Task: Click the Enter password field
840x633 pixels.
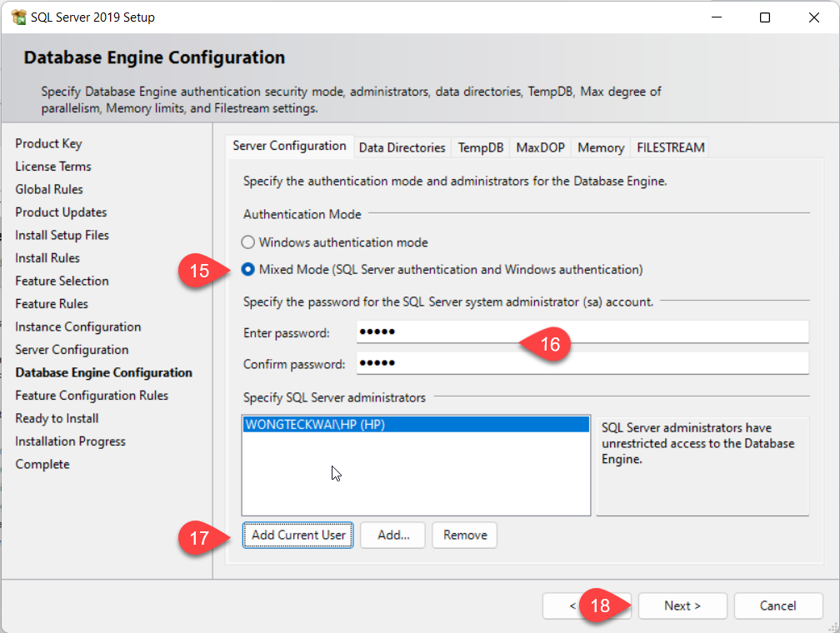Action: point(582,332)
